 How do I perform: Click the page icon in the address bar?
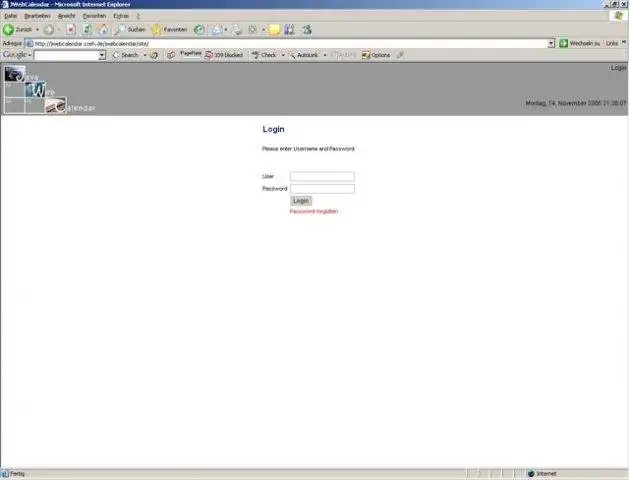point(29,43)
